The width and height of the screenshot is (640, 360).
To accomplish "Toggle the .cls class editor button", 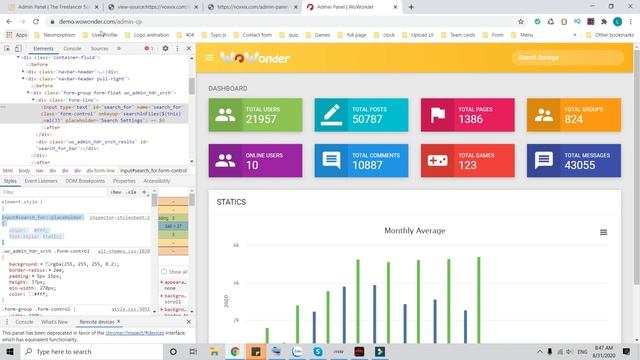I will (131, 192).
